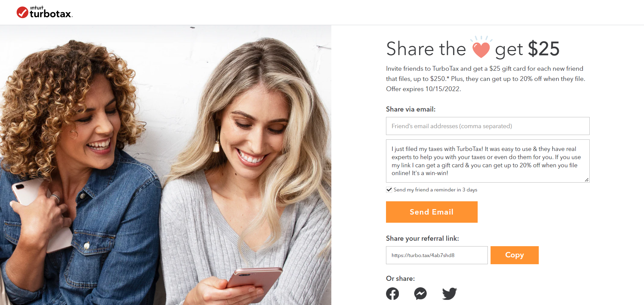Viewport: 644px width, 305px height.
Task: Click the 'Or share:' label
Action: pos(400,278)
